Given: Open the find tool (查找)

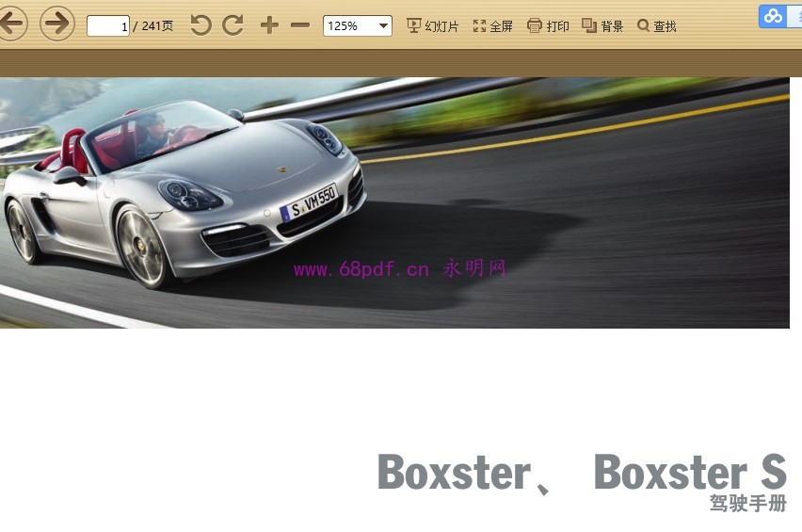Looking at the screenshot, I should pyautogui.click(x=657, y=25).
